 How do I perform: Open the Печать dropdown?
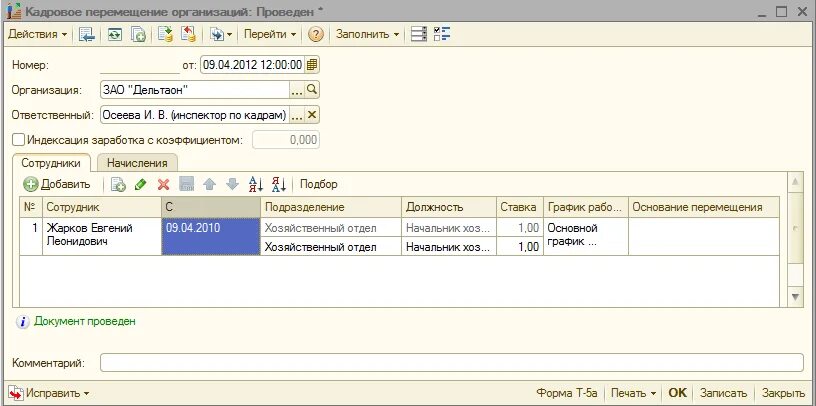click(x=633, y=393)
